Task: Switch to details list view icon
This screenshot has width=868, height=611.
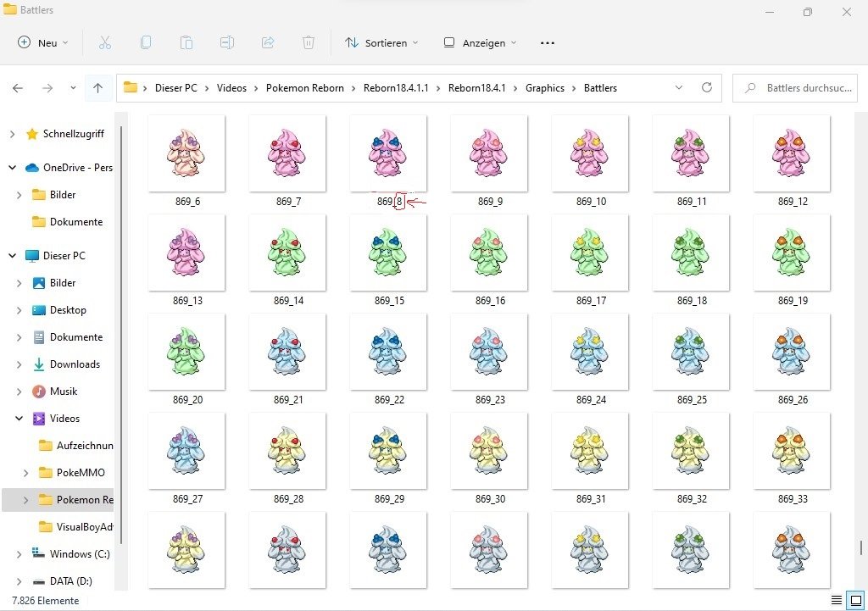Action: point(837,601)
